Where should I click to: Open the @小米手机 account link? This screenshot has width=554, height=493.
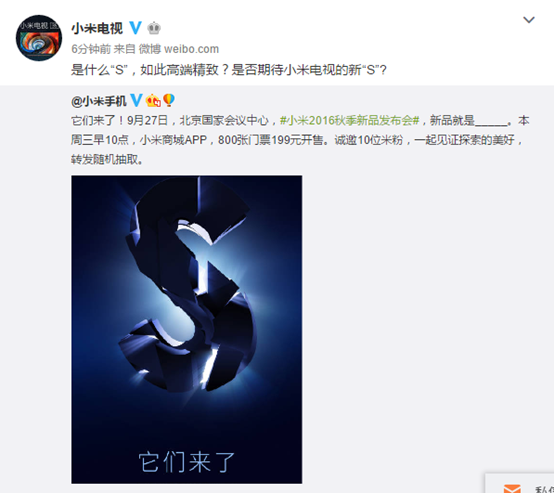(99, 101)
